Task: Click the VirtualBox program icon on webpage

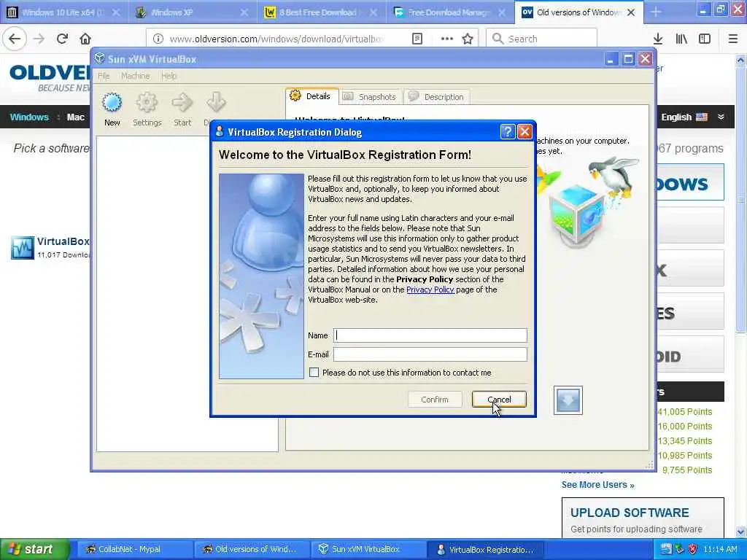Action: tap(23, 248)
